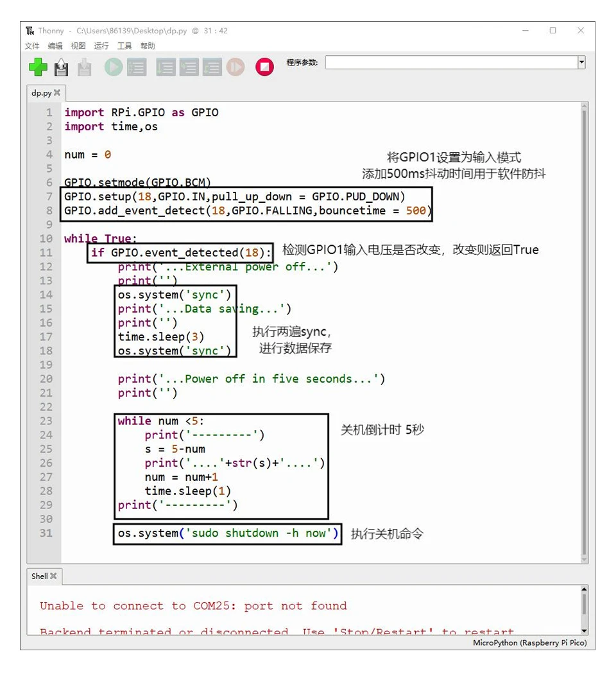Close the dp.py tab
The height and width of the screenshot is (674, 616).
57,92
